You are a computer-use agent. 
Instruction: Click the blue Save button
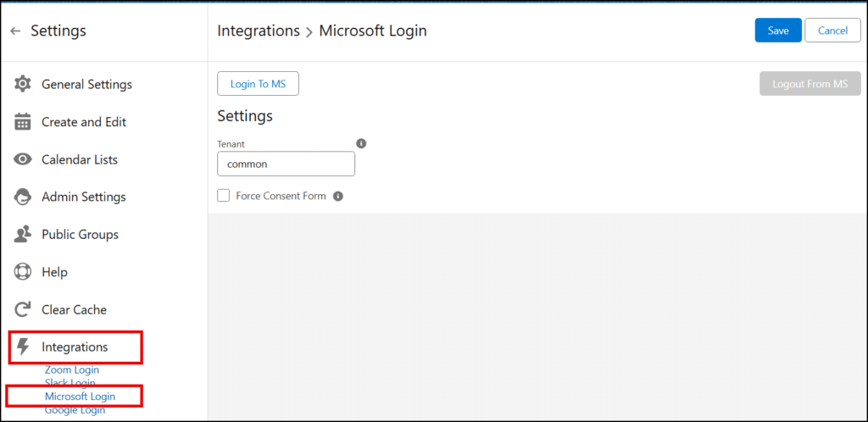click(777, 31)
